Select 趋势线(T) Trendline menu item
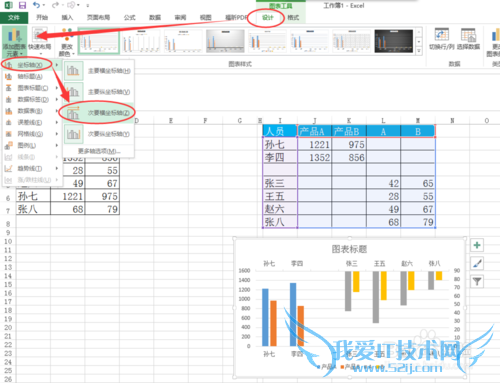The image size is (500, 383). point(31,168)
